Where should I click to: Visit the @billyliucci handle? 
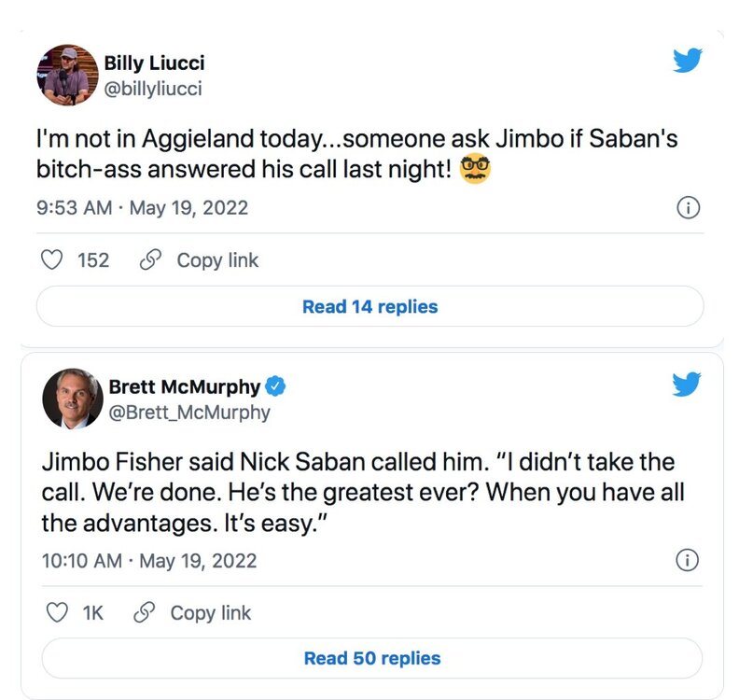153,90
